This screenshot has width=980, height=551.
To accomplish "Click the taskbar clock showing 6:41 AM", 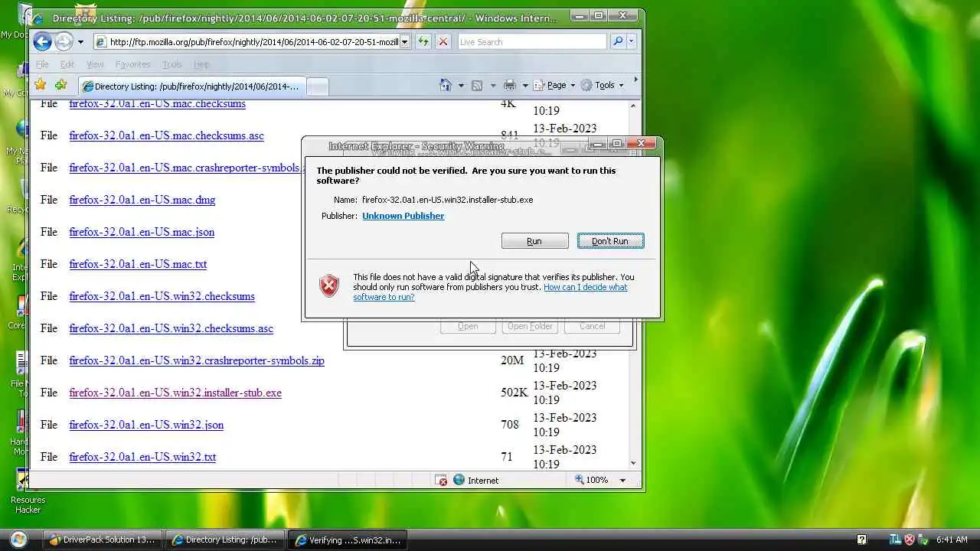I will (x=952, y=540).
